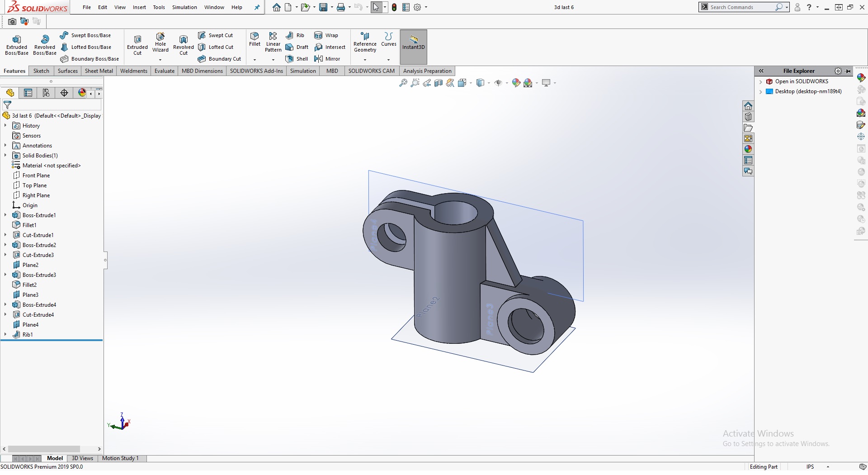This screenshot has width=868, height=475.
Task: Open the Tools menu
Action: click(159, 7)
